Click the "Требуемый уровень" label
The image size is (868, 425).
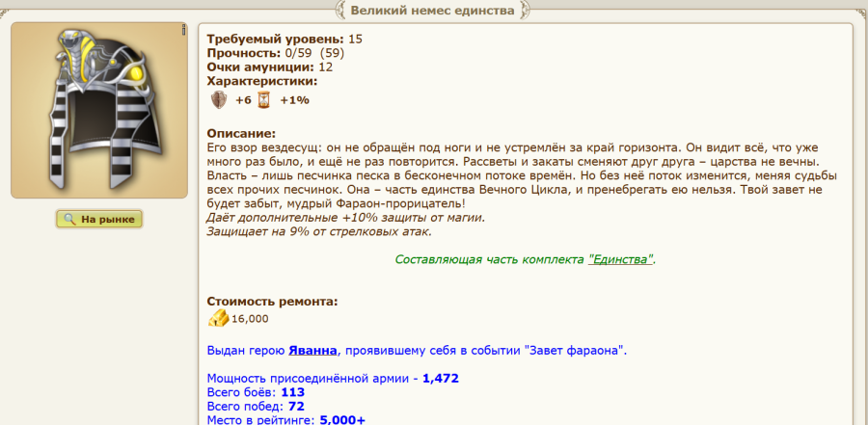coord(275,39)
